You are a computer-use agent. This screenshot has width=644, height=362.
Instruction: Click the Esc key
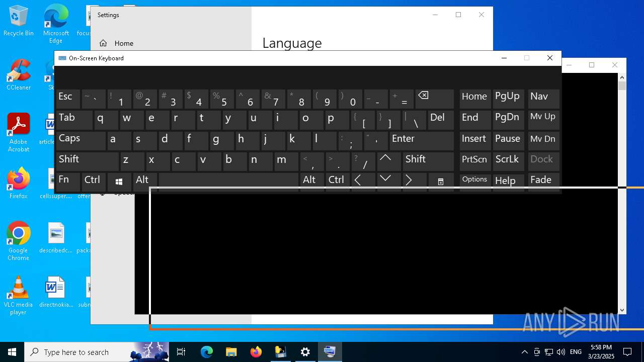click(68, 99)
